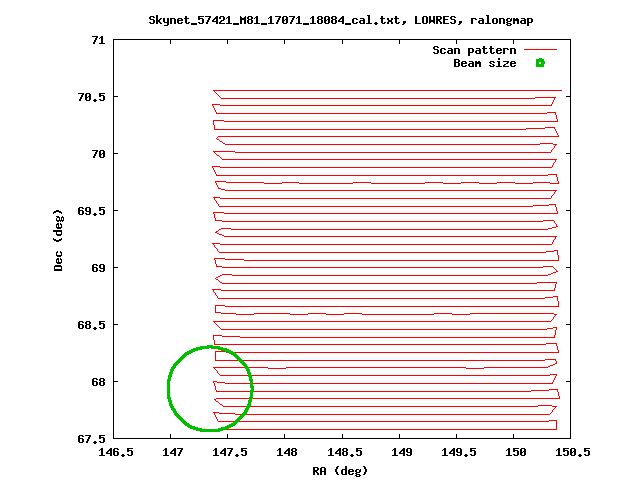Image resolution: width=640 pixels, height=480 pixels.
Task: Click RA axis tick label 146.5
Action: coord(116,452)
